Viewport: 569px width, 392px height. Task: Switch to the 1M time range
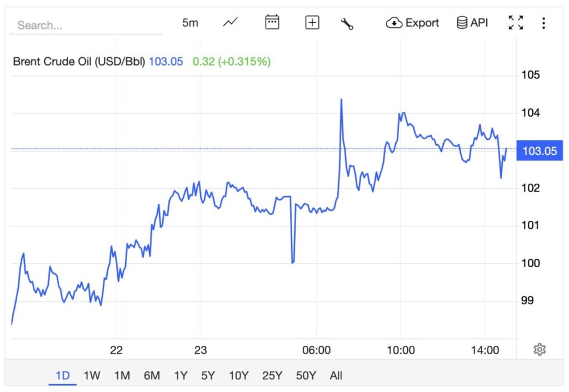[x=122, y=375]
